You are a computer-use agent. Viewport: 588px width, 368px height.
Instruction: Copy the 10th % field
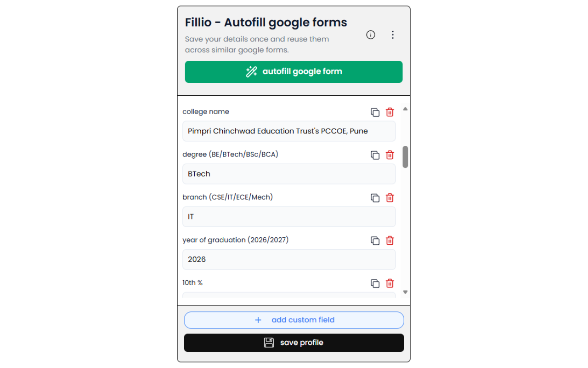click(375, 283)
